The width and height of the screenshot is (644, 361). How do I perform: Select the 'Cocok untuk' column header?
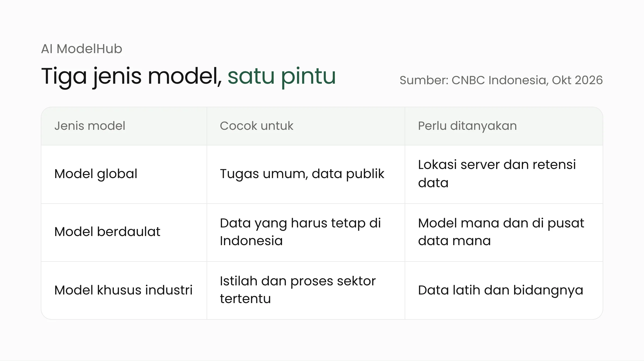(306, 126)
